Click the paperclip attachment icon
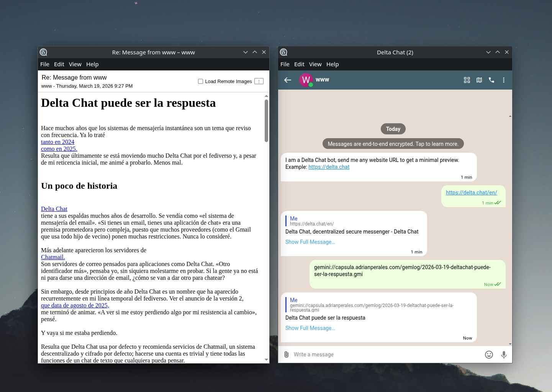The height and width of the screenshot is (392, 552). click(286, 354)
